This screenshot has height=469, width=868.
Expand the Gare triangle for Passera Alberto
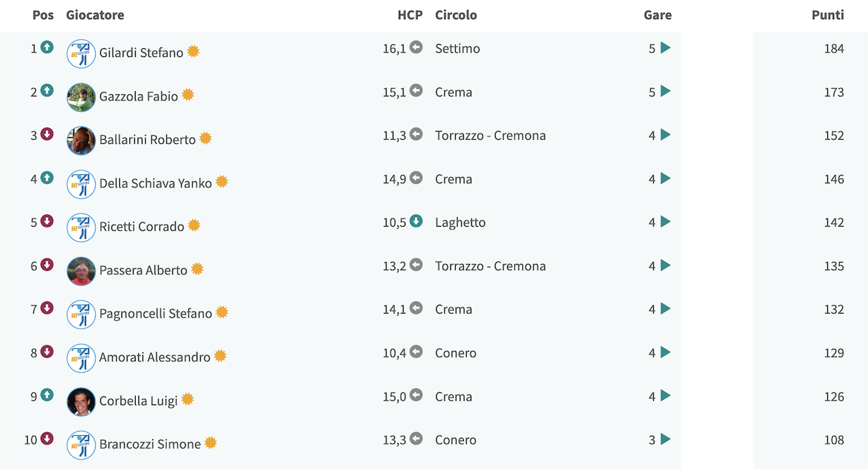[665, 265]
